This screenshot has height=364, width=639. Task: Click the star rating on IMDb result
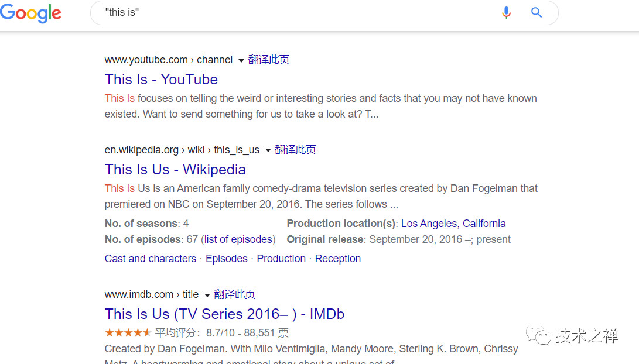128,332
